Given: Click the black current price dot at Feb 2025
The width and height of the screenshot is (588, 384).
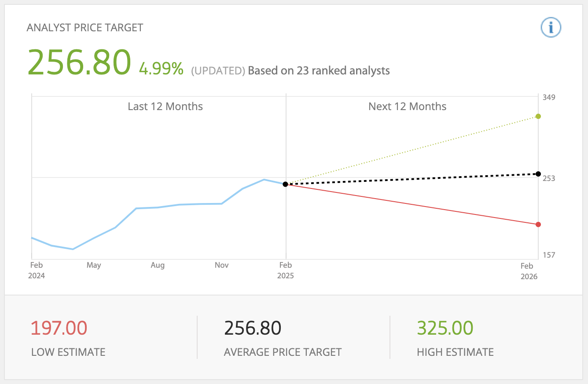Looking at the screenshot, I should [285, 184].
